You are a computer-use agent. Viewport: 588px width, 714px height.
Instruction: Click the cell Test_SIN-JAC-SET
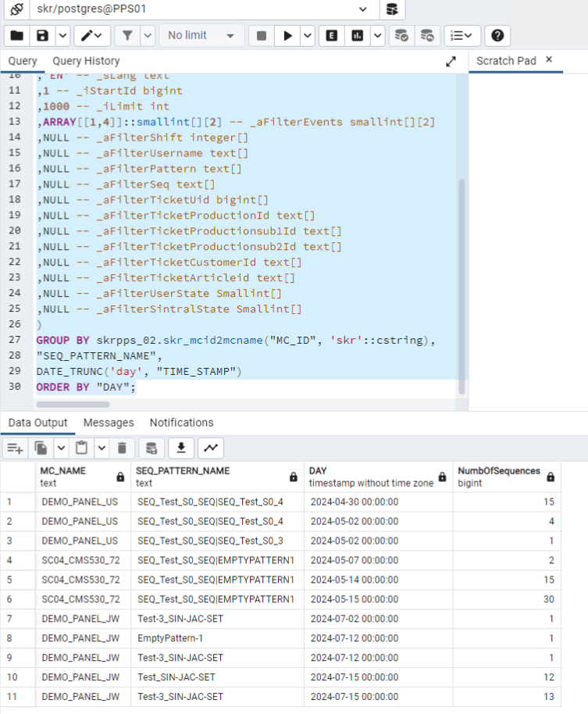(217, 677)
